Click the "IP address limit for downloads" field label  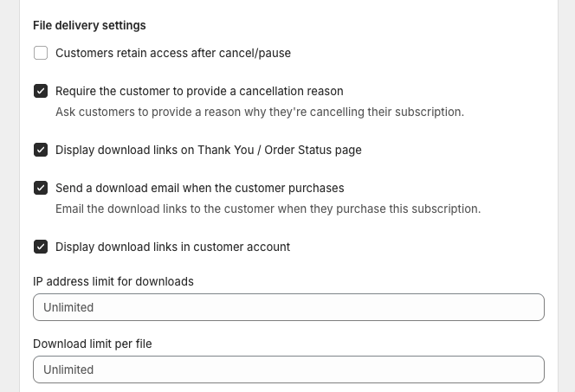click(113, 281)
